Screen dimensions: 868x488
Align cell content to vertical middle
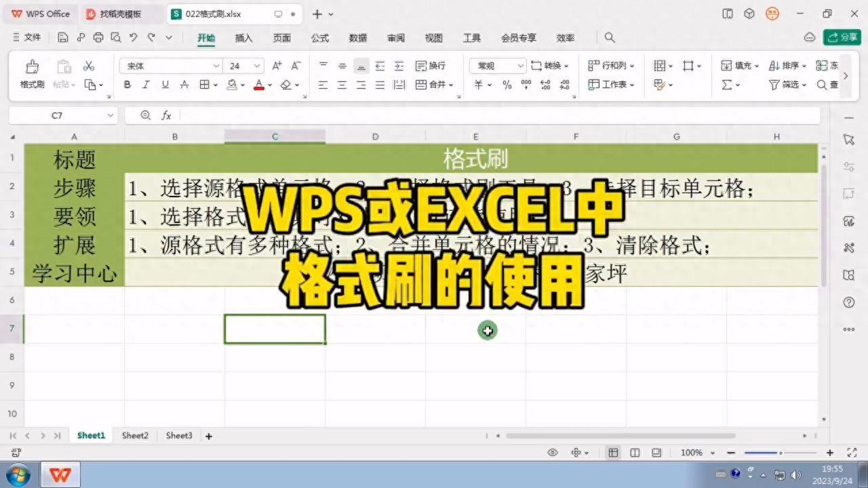342,66
